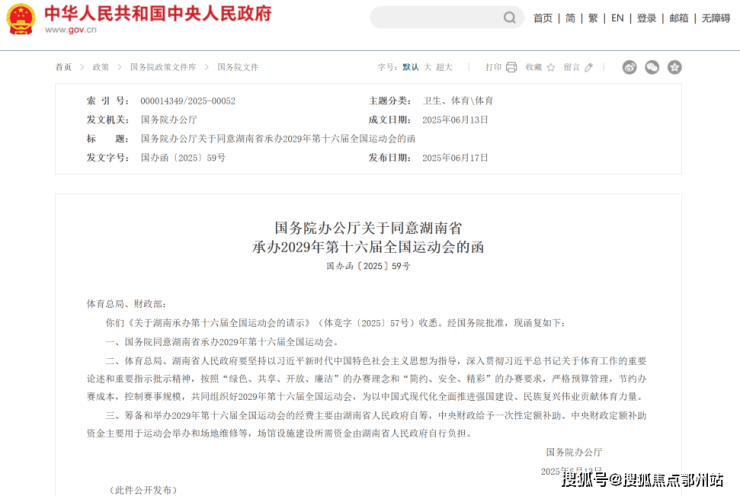Go to 国务院政策文件库 breadcrumb

pos(163,67)
